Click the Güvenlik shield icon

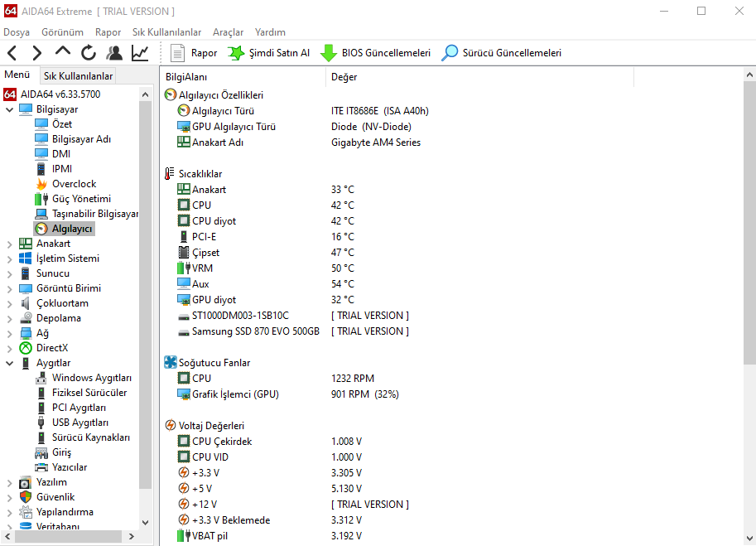26,497
